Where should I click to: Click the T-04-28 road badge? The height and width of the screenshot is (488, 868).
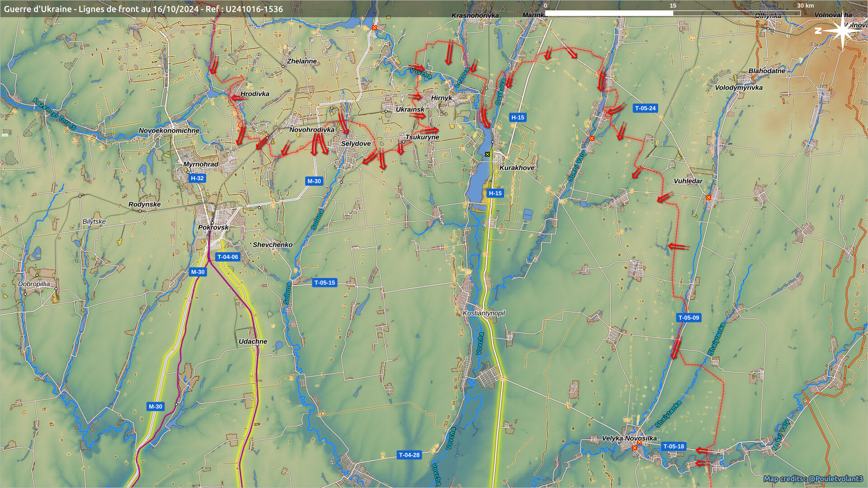pyautogui.click(x=409, y=455)
